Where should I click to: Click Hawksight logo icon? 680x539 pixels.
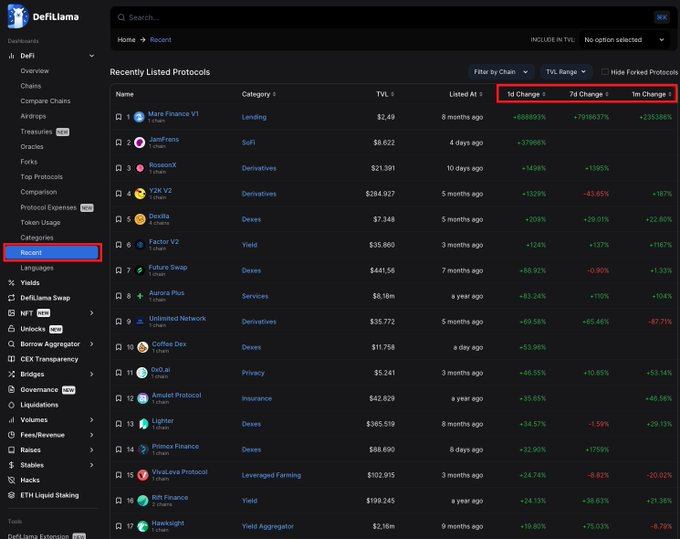pos(143,526)
